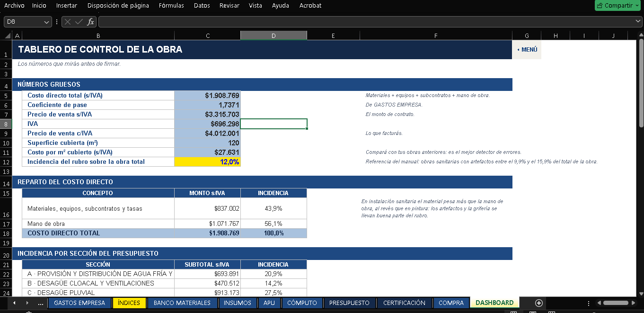Screen dimensions: 644x313
Task: Open the APU sheet tab
Action: 270,303
